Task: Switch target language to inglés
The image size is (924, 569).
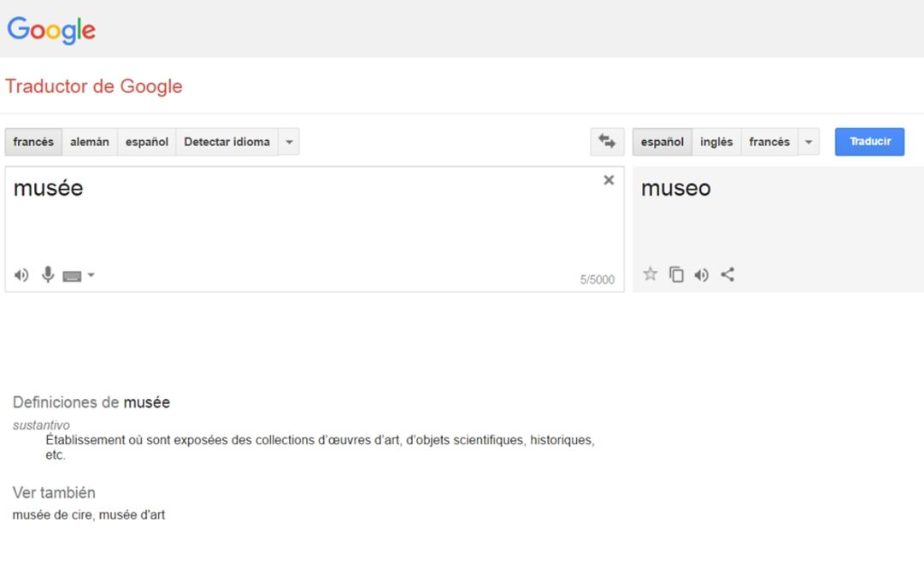Action: (716, 142)
